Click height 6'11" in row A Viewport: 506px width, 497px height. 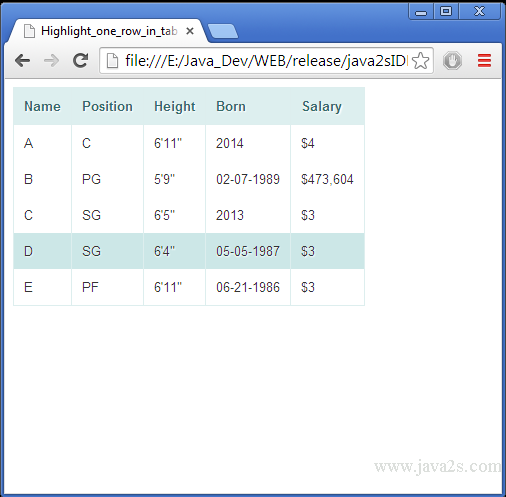(x=174, y=143)
